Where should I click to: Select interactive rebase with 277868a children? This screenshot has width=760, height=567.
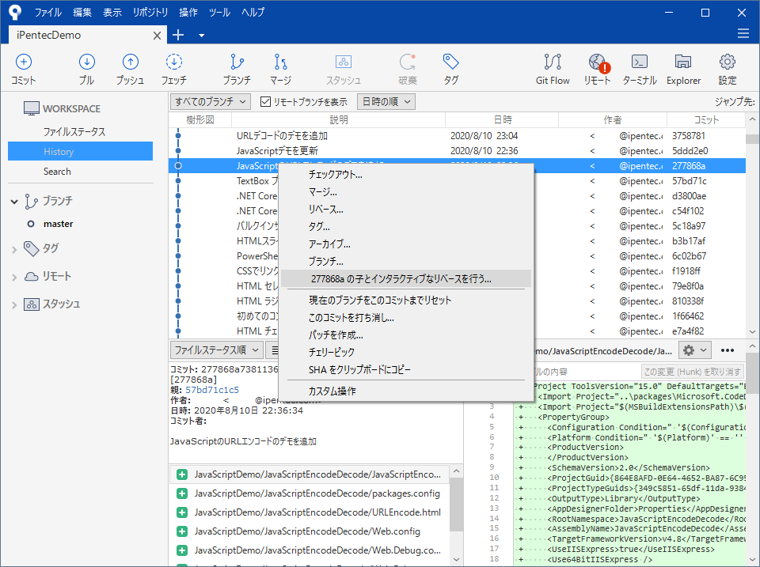[406, 279]
